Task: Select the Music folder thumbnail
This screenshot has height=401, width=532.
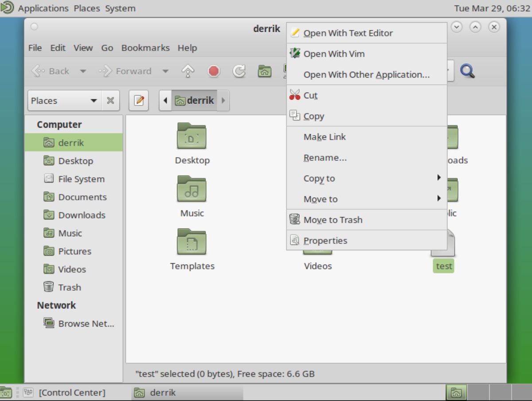Action: [x=192, y=189]
